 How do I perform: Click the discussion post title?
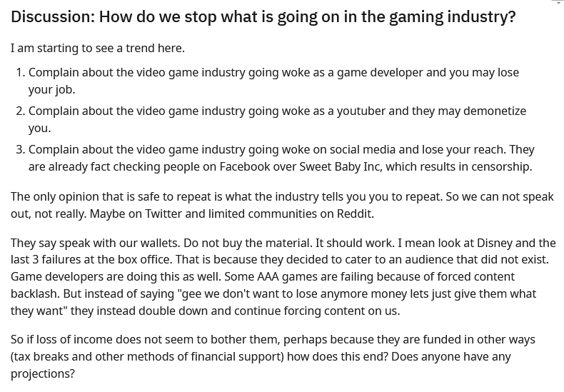pos(263,17)
